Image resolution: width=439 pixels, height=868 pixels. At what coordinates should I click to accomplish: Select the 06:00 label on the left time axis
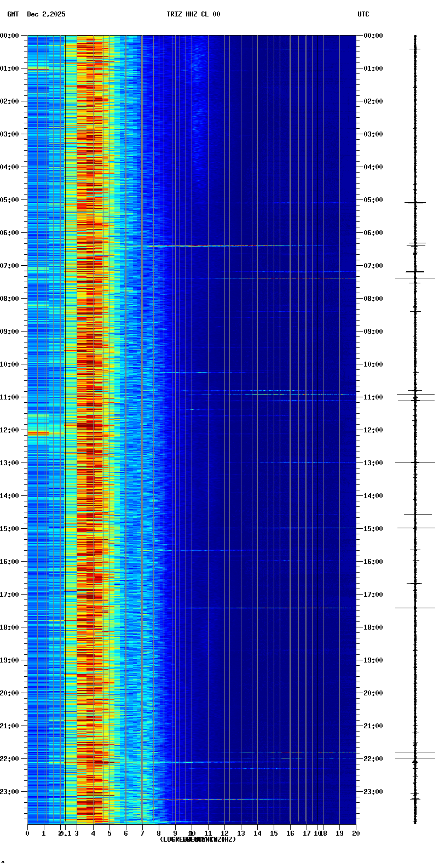(10, 233)
